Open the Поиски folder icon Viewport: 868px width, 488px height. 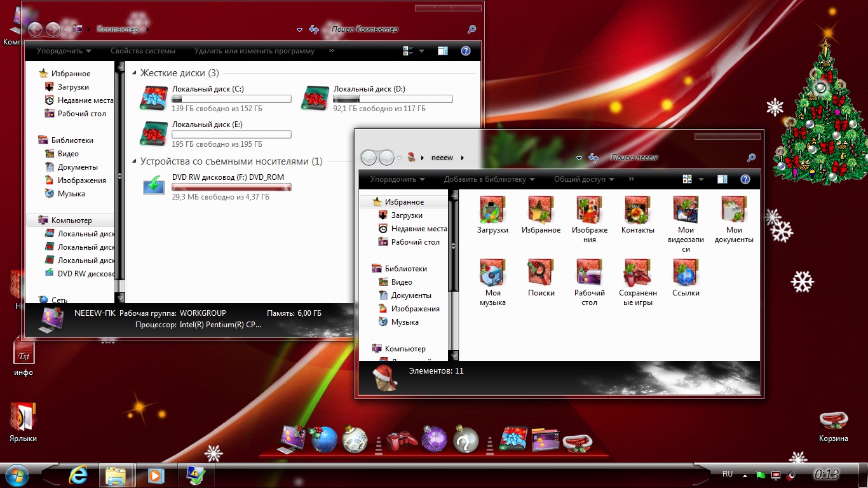[541, 272]
